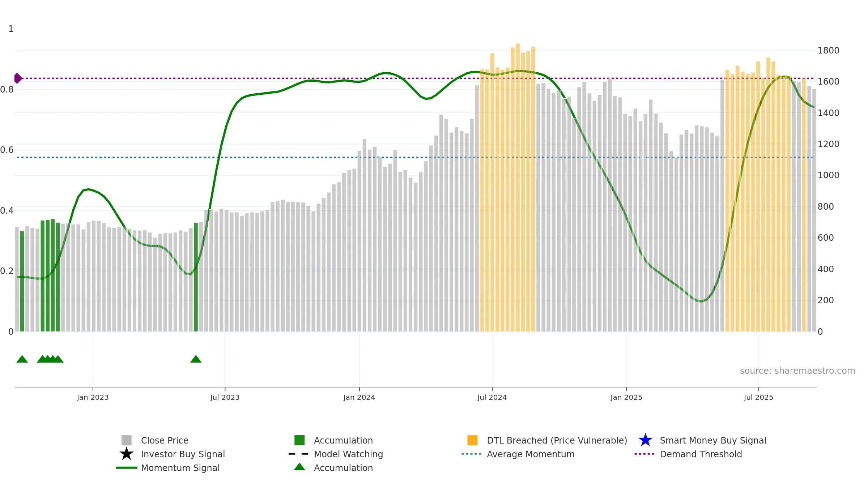Image resolution: width=868 pixels, height=488 pixels.
Task: Click the purple diamond Demand Threshold marker
Action: [18, 78]
